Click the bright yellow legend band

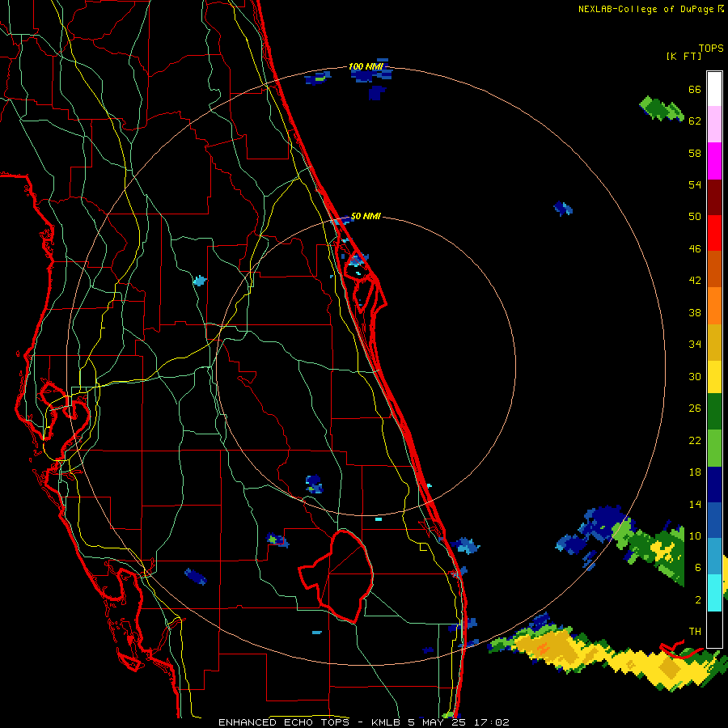(x=714, y=377)
